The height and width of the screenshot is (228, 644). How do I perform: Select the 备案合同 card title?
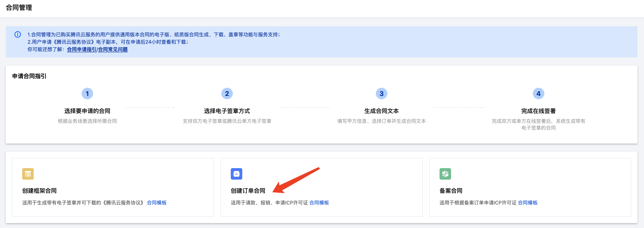[451, 191]
